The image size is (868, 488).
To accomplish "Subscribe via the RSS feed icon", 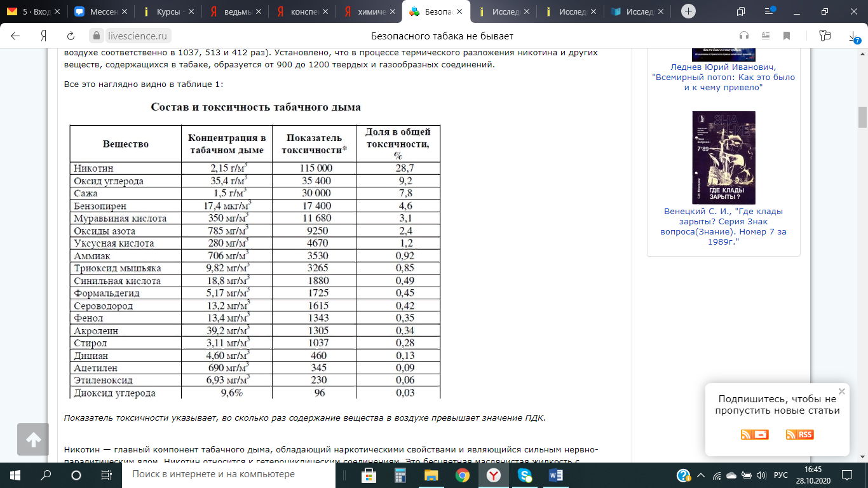I will point(799,435).
